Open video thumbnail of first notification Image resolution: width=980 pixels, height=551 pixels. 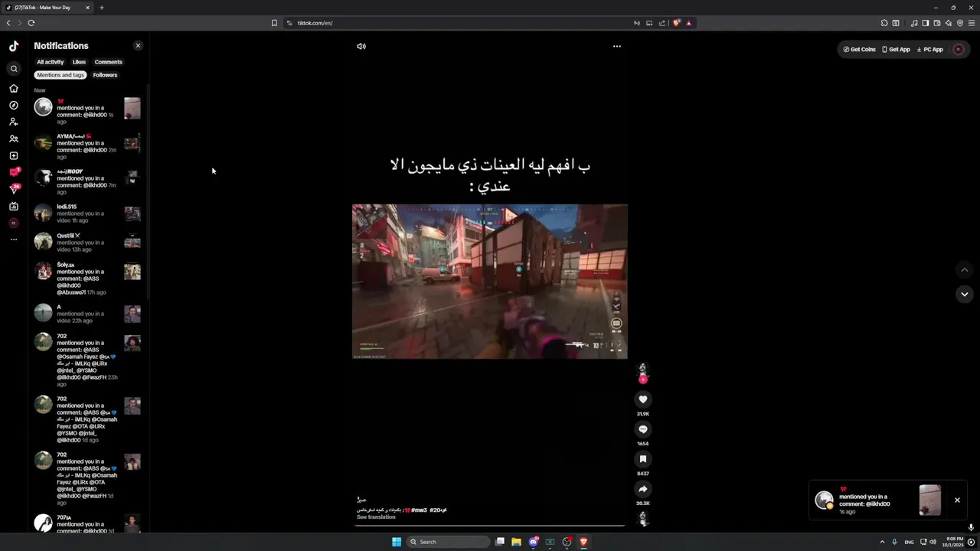[132, 108]
